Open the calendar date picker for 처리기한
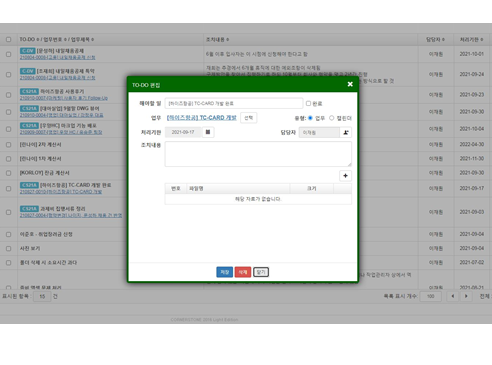This screenshot has width=492, height=365. [208, 132]
